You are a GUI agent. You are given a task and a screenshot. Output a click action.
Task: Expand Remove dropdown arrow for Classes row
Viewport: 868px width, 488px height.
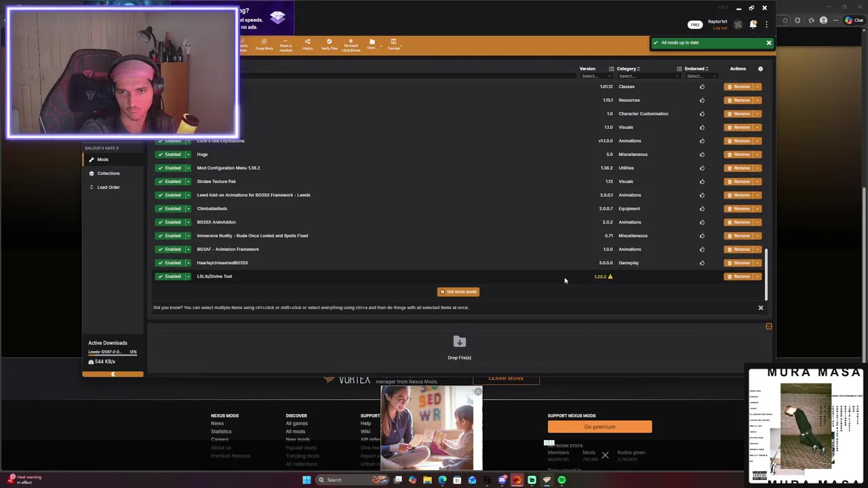point(757,87)
